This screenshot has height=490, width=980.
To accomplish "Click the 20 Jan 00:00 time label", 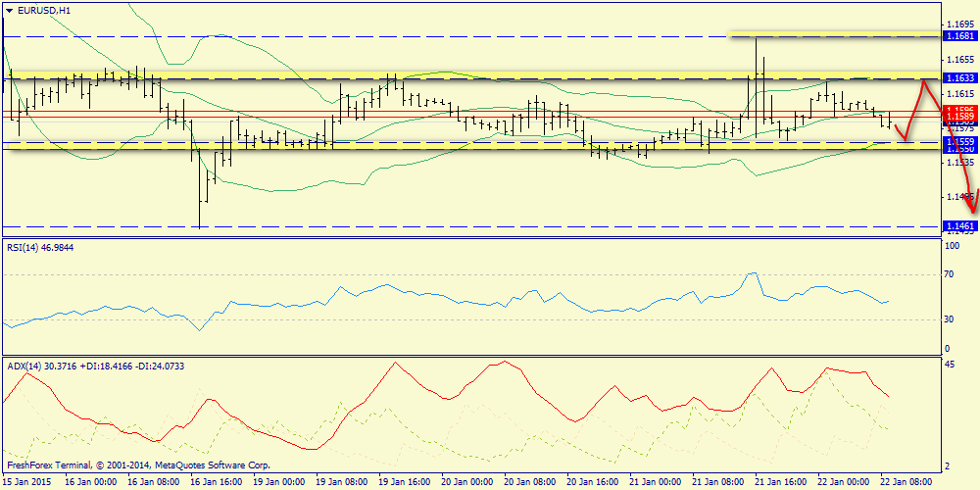I will pos(466,482).
